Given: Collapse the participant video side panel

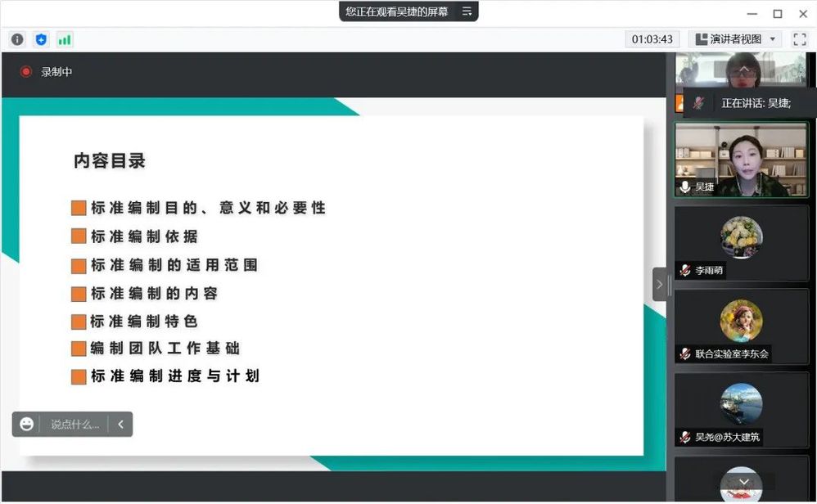Looking at the screenshot, I should point(660,285).
